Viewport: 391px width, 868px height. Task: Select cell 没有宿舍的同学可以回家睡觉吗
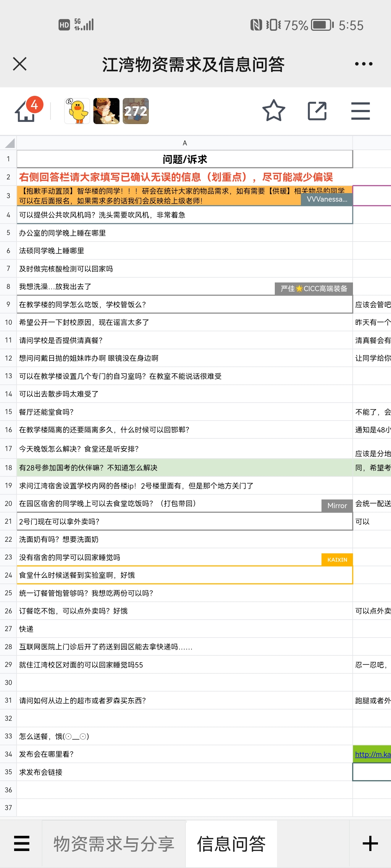coord(185,557)
